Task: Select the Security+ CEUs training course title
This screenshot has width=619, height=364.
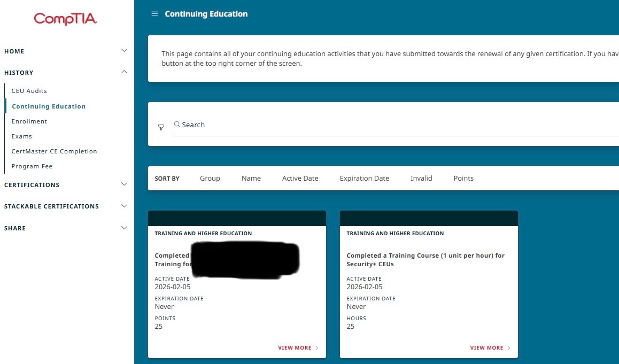Action: (425, 260)
